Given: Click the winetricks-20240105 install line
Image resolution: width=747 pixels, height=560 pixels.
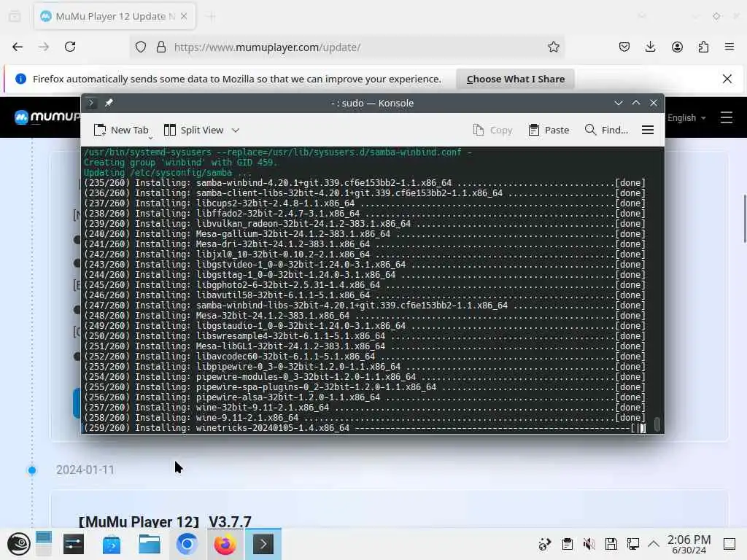Looking at the screenshot, I should click(x=365, y=428).
